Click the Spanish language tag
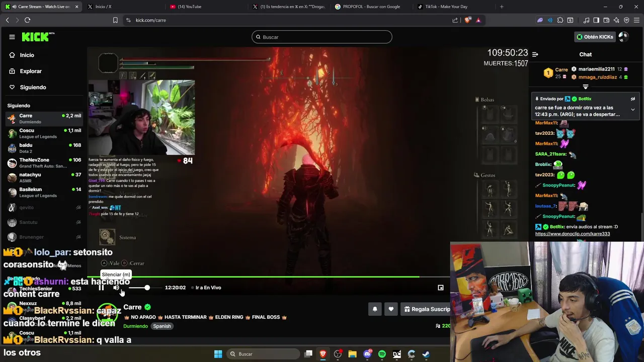 click(x=162, y=326)
